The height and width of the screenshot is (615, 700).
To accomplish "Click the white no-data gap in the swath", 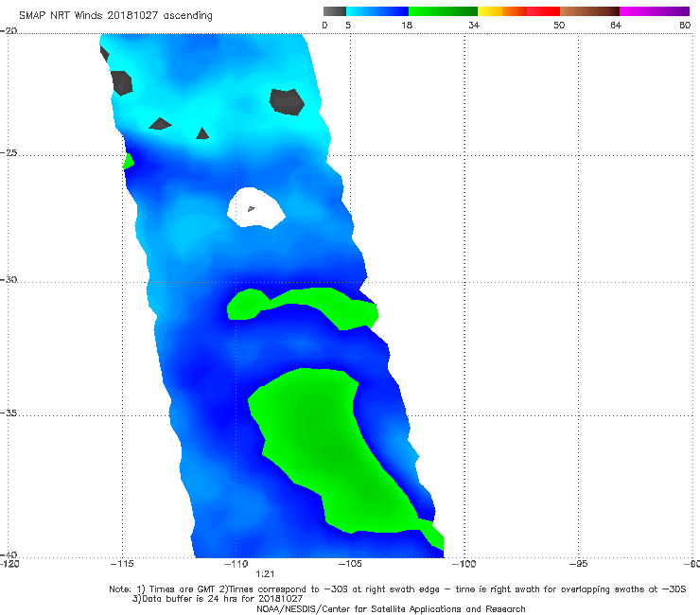I will click(255, 208).
